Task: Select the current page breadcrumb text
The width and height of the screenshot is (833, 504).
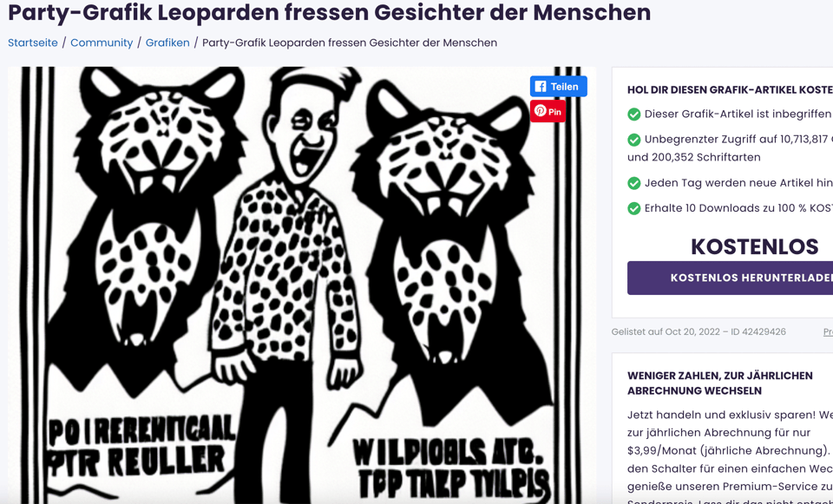Action: pyautogui.click(x=350, y=43)
